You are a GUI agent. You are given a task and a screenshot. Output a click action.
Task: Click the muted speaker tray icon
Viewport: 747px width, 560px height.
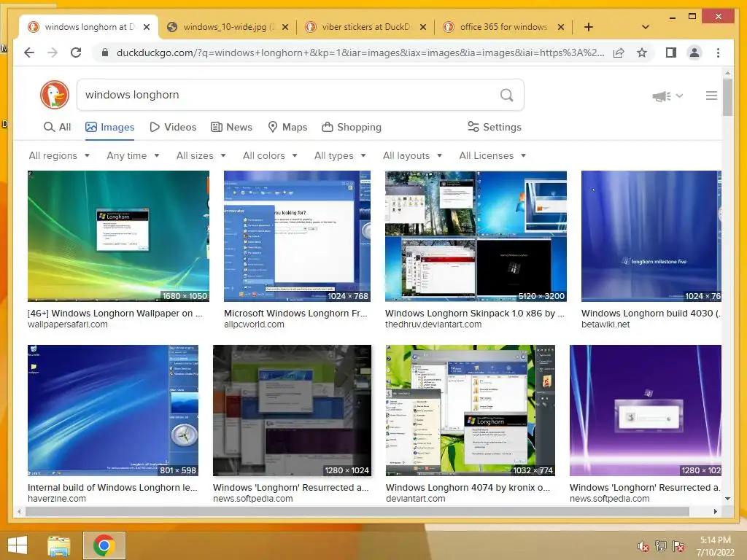coord(643,546)
